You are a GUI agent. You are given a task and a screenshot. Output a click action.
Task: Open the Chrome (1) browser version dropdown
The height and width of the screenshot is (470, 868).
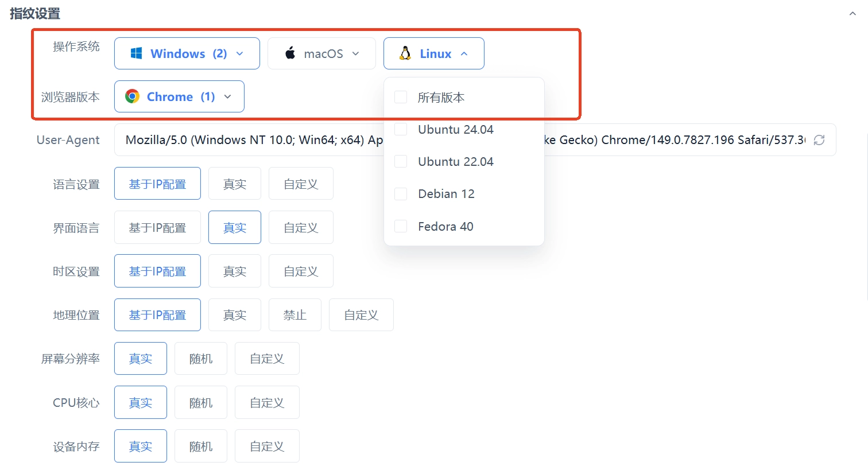[179, 96]
